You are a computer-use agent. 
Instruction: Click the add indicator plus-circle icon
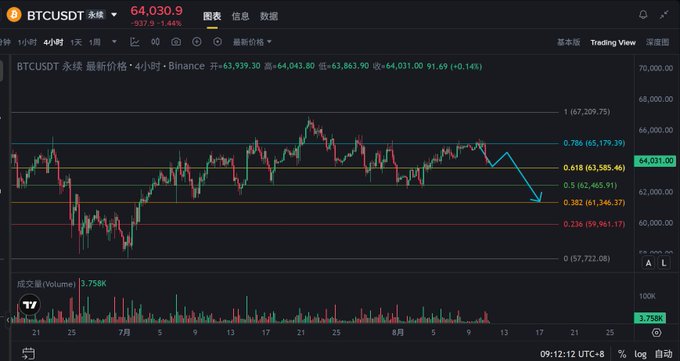pos(197,42)
